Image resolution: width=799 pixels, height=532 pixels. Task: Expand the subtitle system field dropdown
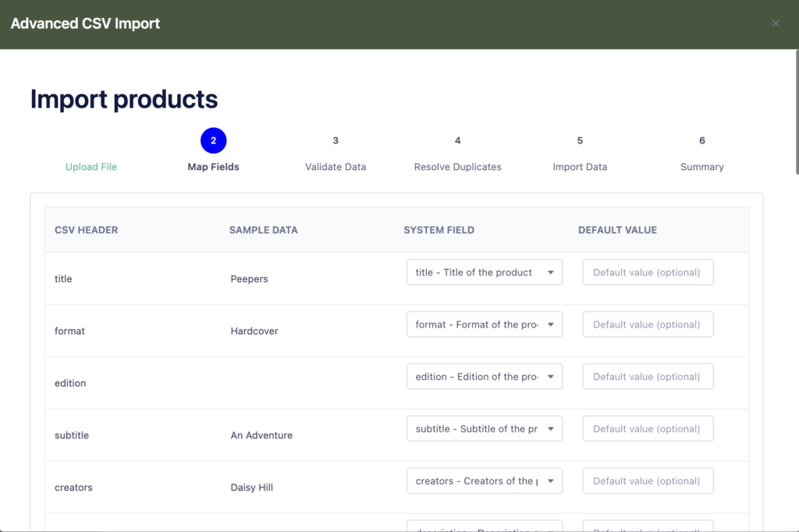(484, 429)
